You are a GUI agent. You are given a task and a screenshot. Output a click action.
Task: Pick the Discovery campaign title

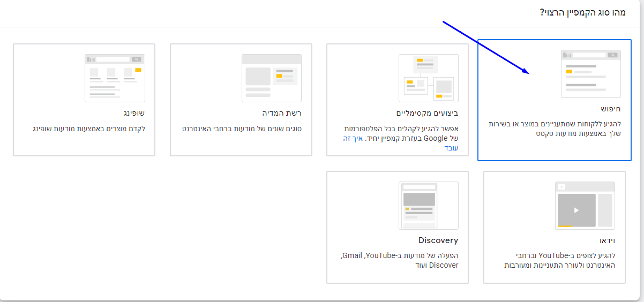click(438, 240)
